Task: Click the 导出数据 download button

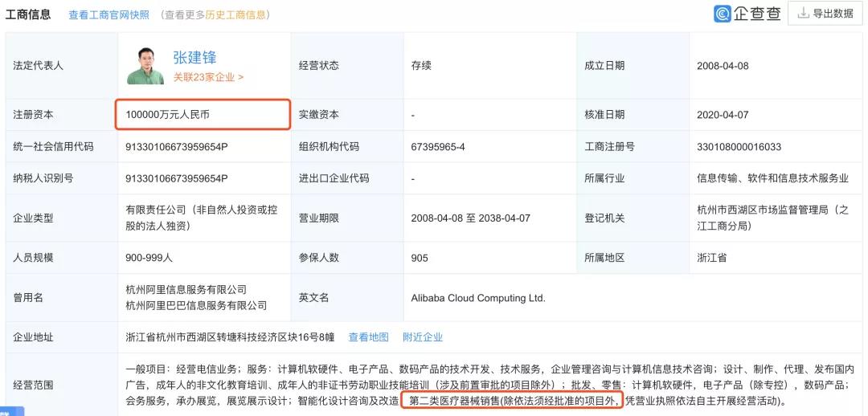Action: [825, 14]
